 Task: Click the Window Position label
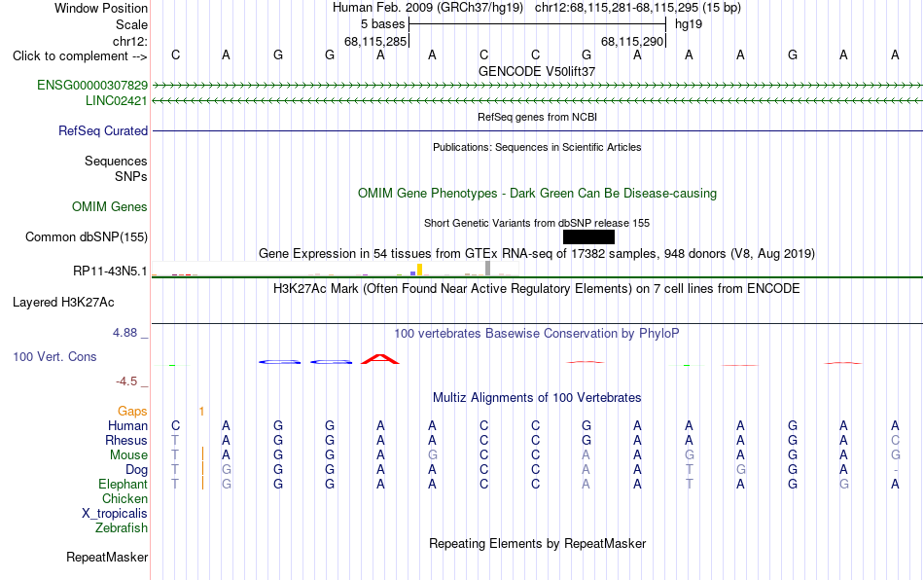(x=101, y=8)
